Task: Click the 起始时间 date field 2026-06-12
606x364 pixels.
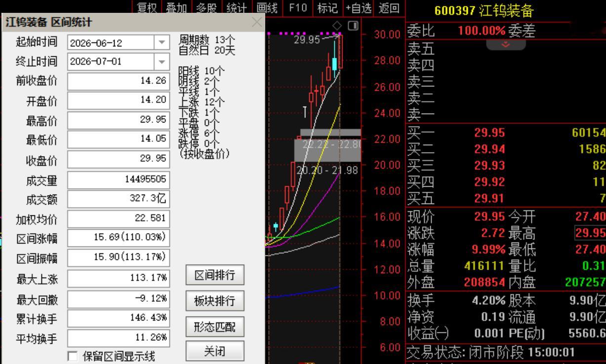Action: (111, 43)
